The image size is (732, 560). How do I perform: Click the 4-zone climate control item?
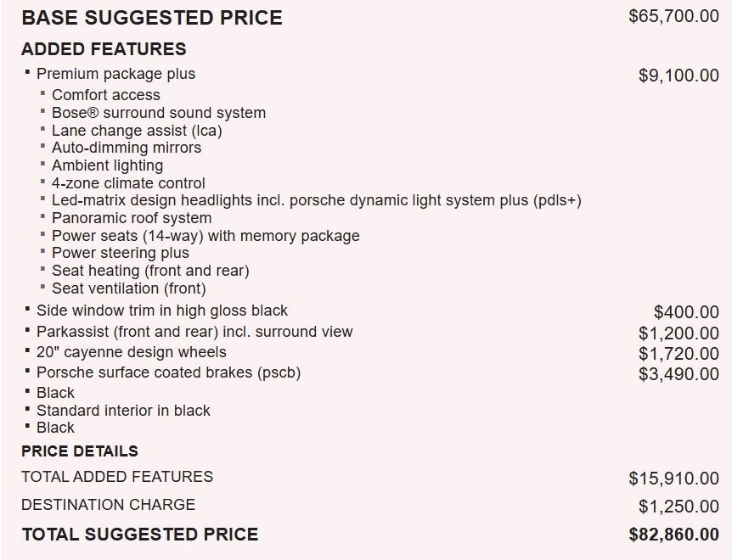128,183
